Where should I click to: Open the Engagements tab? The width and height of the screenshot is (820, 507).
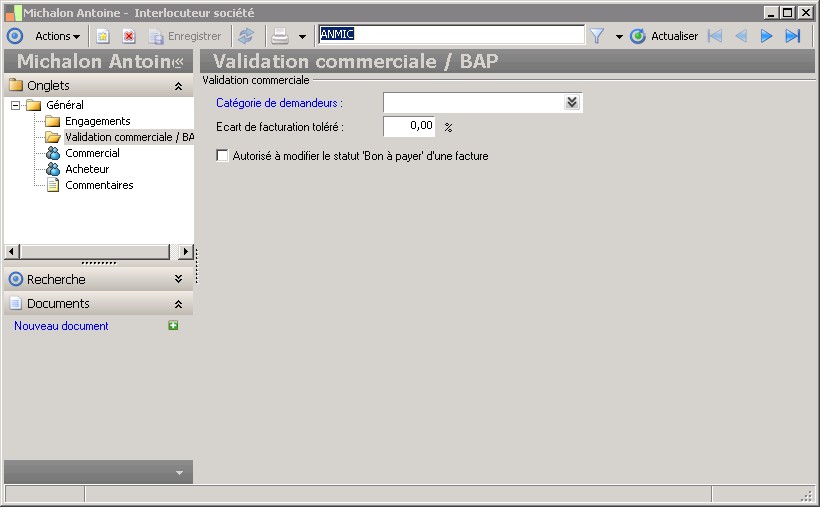coord(97,121)
